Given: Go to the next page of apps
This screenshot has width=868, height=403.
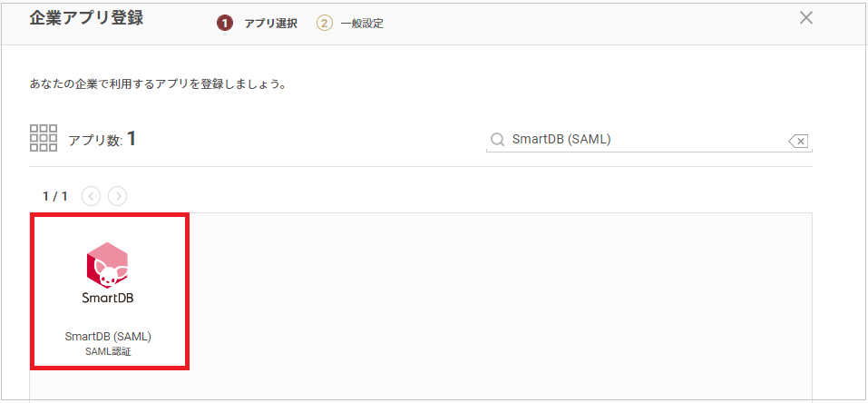Looking at the screenshot, I should [117, 195].
